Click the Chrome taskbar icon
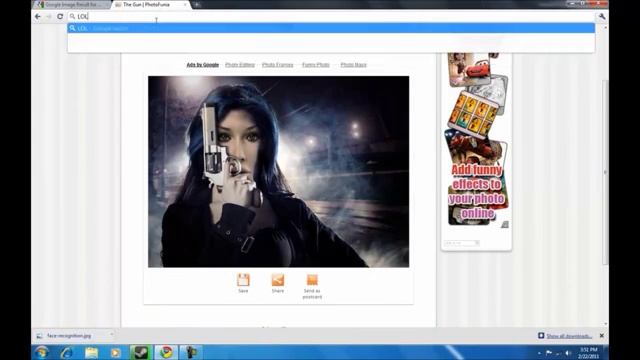640x360 pixels. [166, 352]
